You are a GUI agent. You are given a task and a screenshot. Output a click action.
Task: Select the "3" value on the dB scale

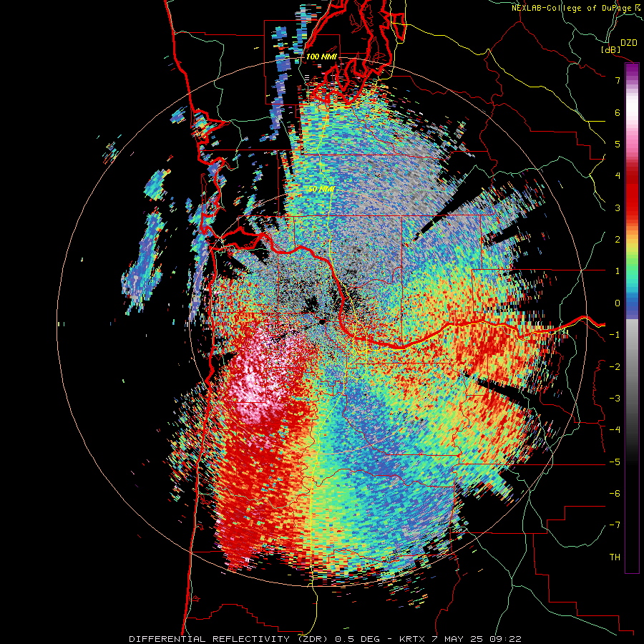pyautogui.click(x=618, y=208)
